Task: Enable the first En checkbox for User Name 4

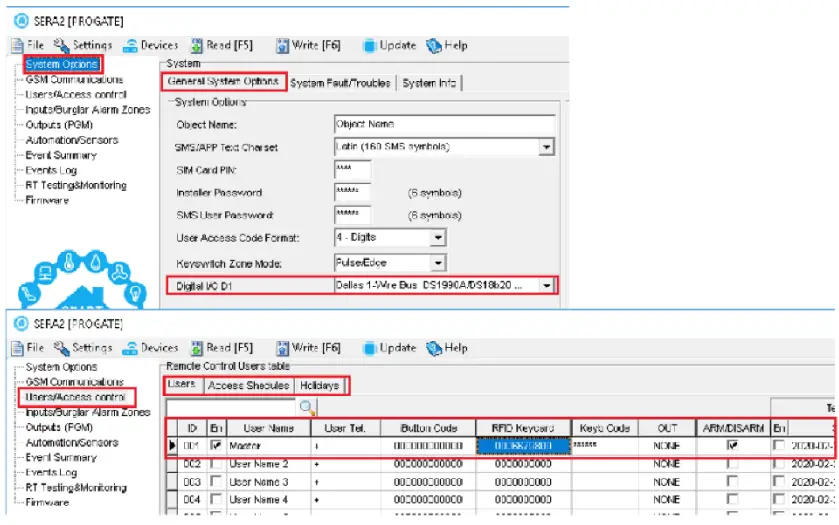Action: (x=216, y=499)
